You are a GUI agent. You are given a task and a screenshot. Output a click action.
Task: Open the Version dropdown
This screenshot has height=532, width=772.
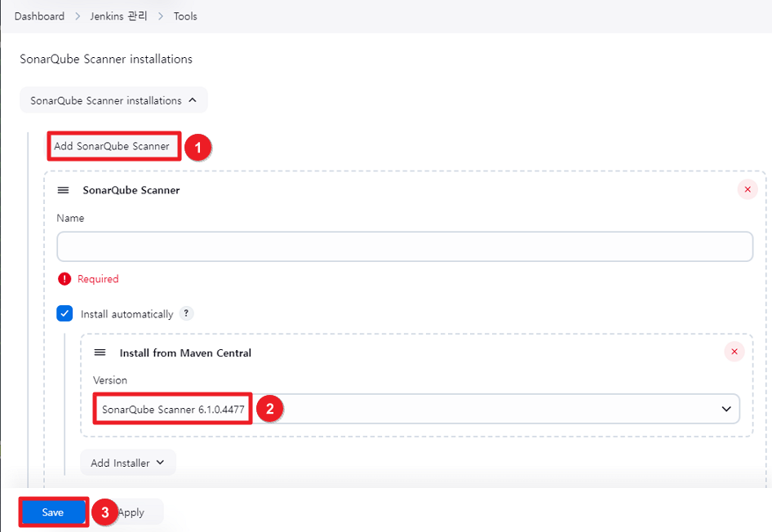click(416, 409)
